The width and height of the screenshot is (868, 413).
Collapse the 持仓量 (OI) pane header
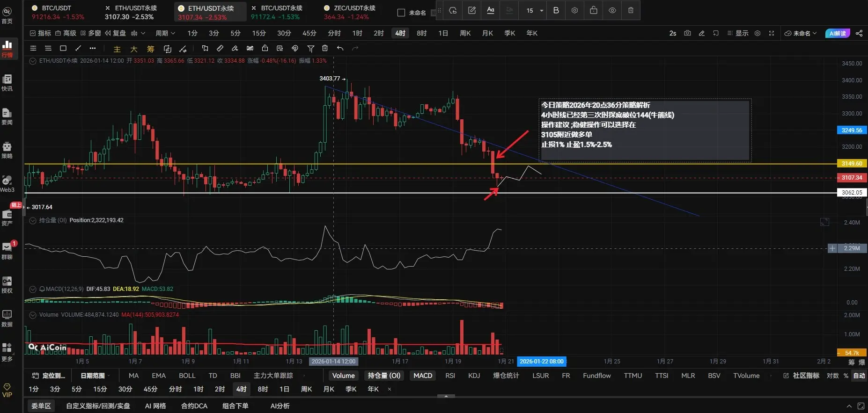(33, 220)
